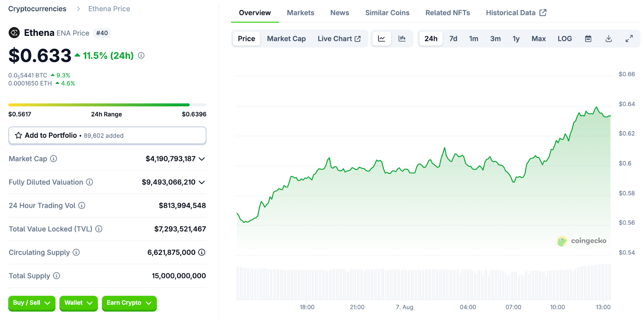Click Ethena Price breadcrumb

pyautogui.click(x=109, y=9)
